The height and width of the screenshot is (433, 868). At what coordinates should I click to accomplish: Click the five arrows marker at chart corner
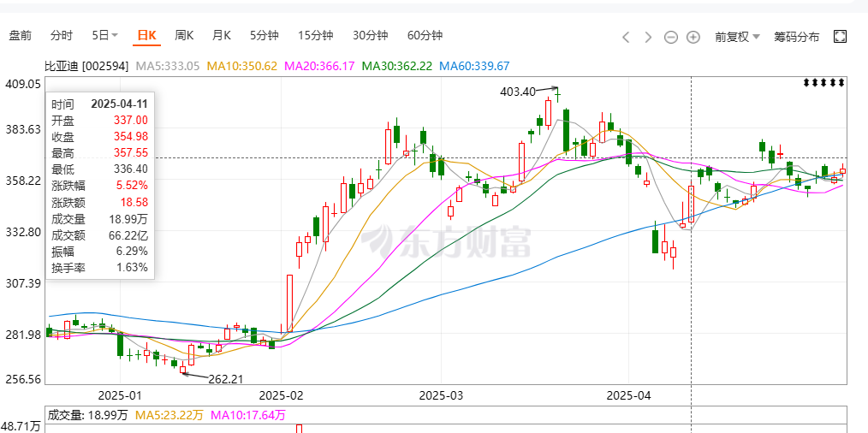coord(823,83)
